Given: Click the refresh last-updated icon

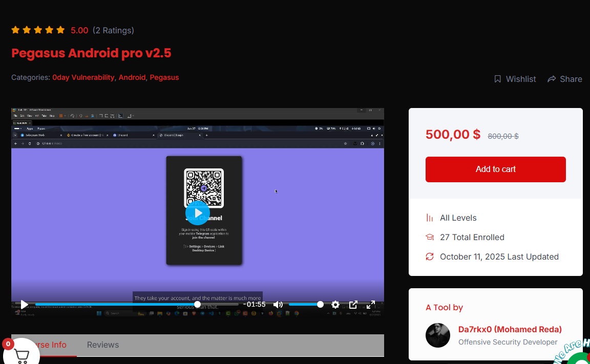Looking at the screenshot, I should coord(430,256).
